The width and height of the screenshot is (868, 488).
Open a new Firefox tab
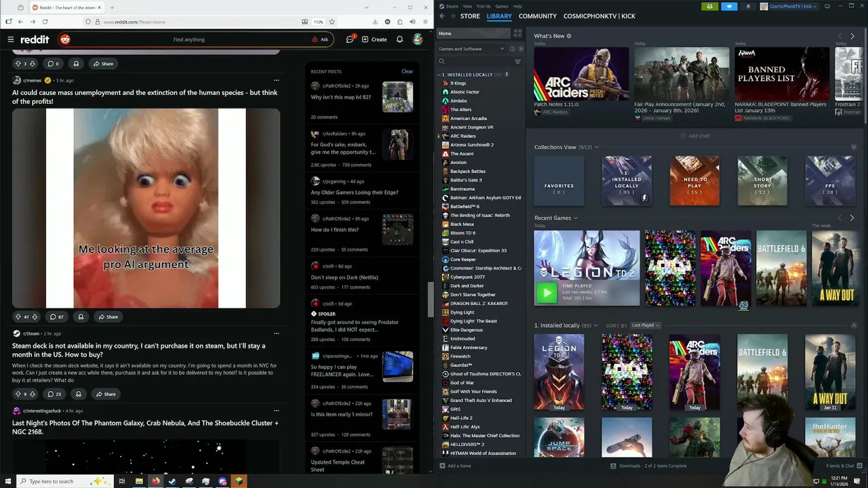pyautogui.click(x=112, y=7)
